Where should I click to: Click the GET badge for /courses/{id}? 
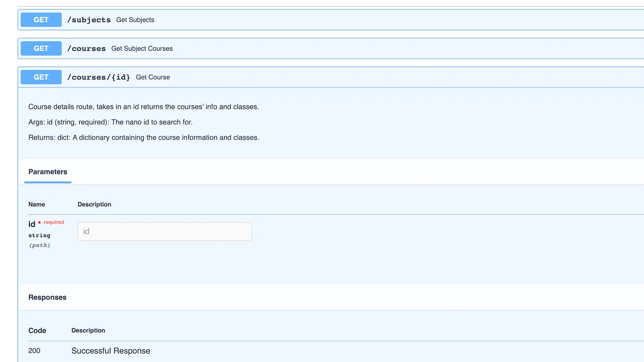41,77
